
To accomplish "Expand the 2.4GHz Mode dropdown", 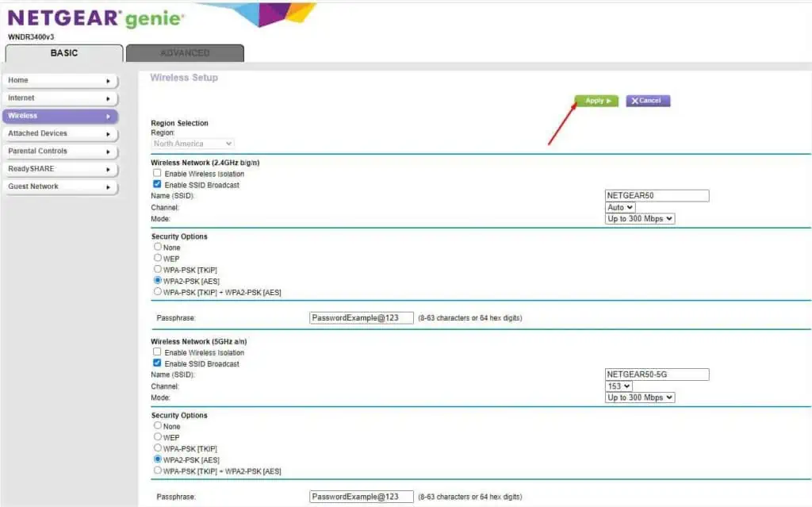I will tap(640, 219).
